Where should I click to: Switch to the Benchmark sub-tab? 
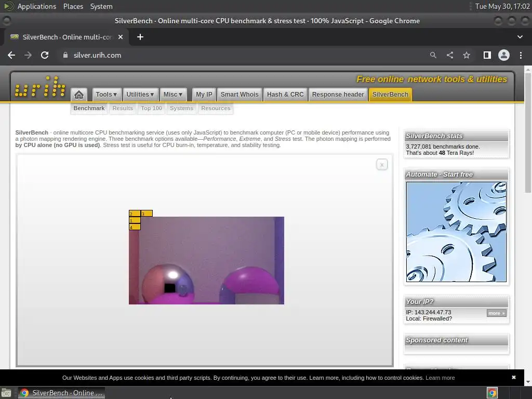(89, 108)
